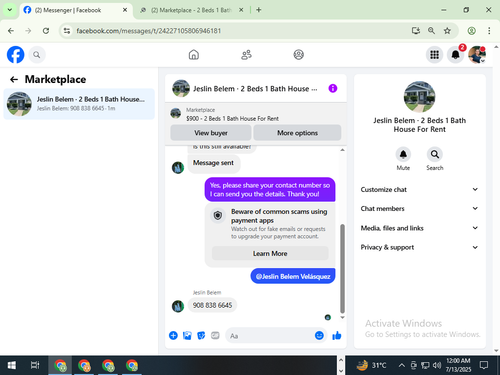This screenshot has width=500, height=375.
Task: Click the Facebook search magnifier icon
Action: [x=37, y=55]
